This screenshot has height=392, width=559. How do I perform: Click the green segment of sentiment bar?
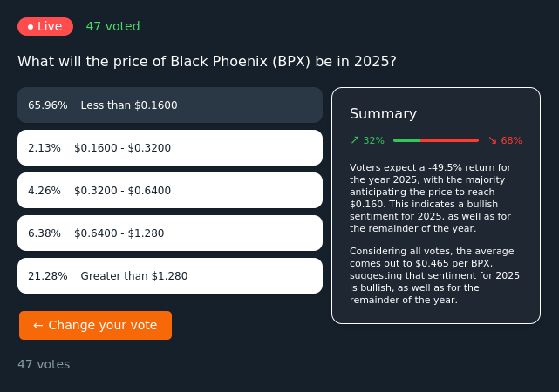406,140
